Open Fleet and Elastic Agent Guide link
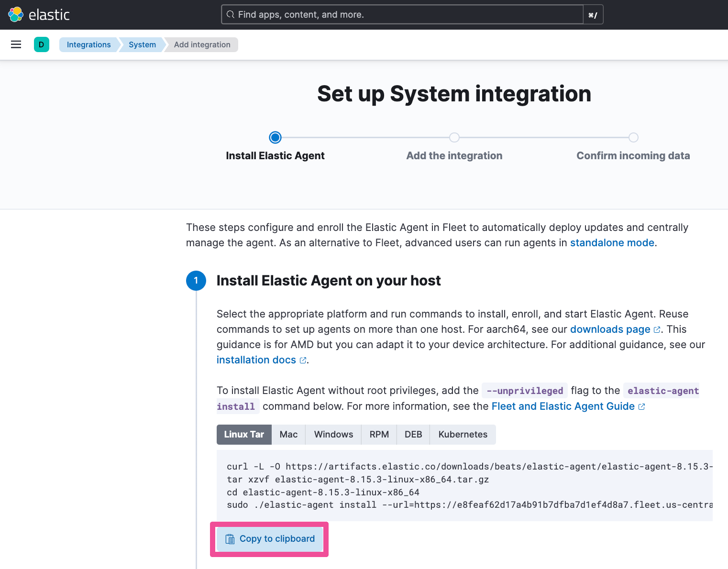The height and width of the screenshot is (569, 728). (x=563, y=406)
